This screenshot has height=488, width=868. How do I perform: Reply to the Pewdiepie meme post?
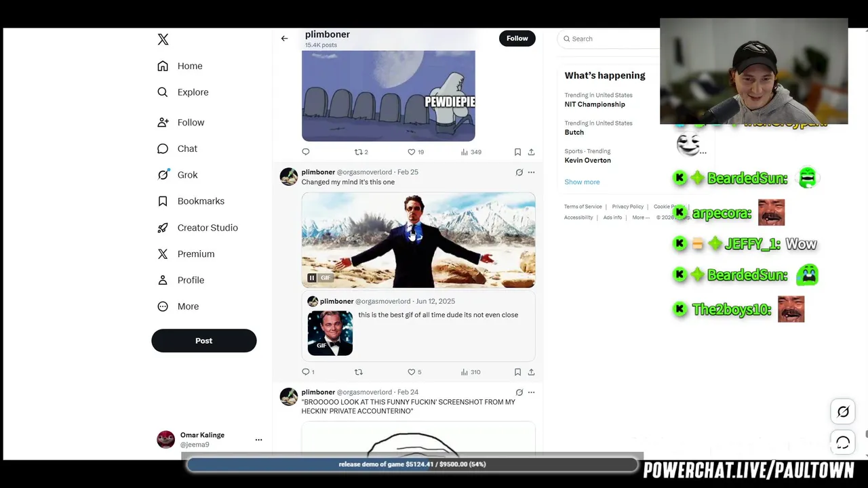306,152
